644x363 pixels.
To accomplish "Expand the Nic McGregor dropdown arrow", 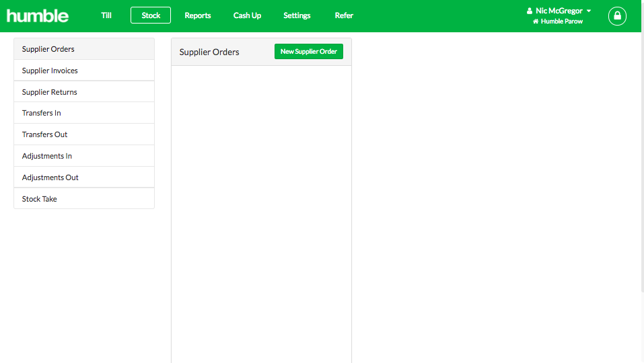I will click(x=589, y=11).
